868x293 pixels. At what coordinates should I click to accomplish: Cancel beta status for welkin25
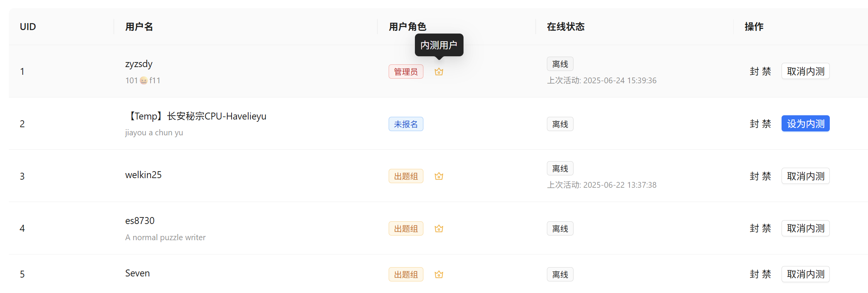[805, 176]
